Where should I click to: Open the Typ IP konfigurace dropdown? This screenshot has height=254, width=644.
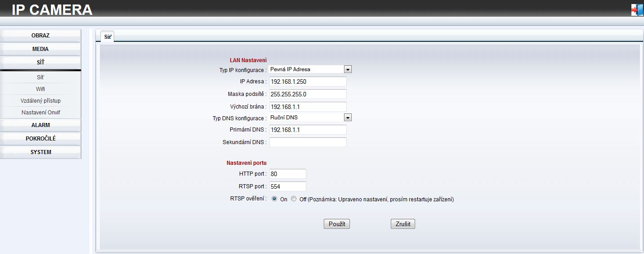pyautogui.click(x=310, y=69)
